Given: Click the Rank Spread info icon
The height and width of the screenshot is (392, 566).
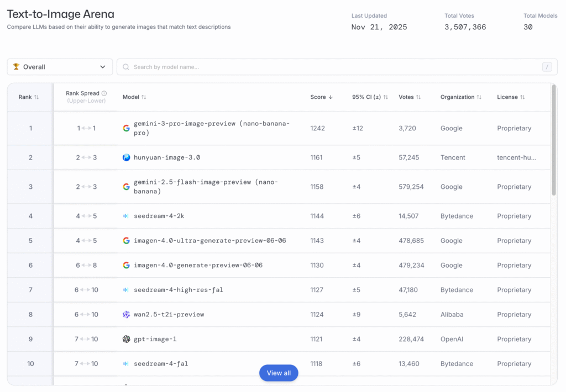Looking at the screenshot, I should 104,93.
